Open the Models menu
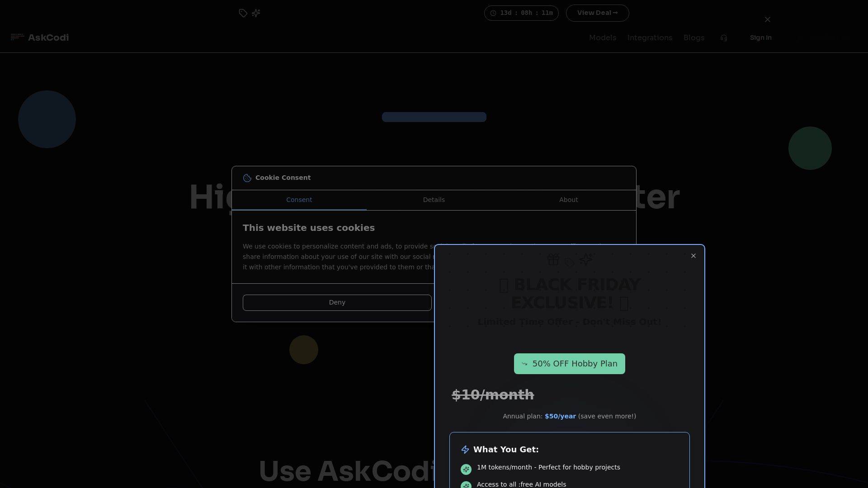 click(602, 38)
